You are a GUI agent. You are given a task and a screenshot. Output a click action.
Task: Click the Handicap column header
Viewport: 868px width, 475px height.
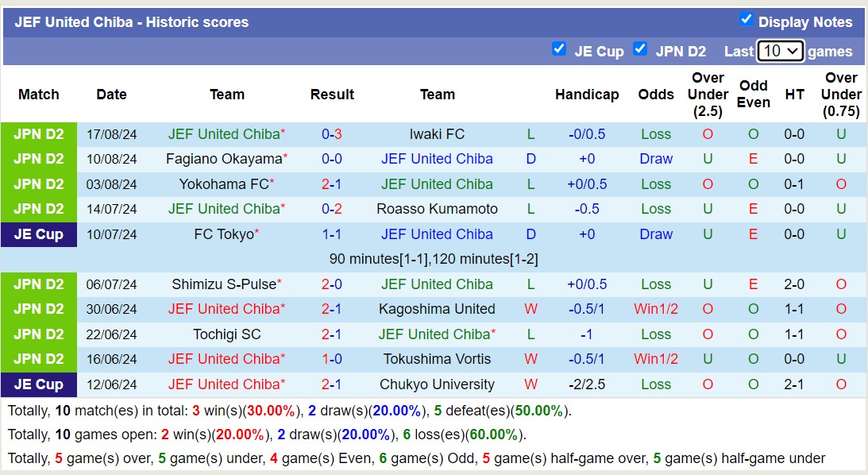tap(587, 94)
